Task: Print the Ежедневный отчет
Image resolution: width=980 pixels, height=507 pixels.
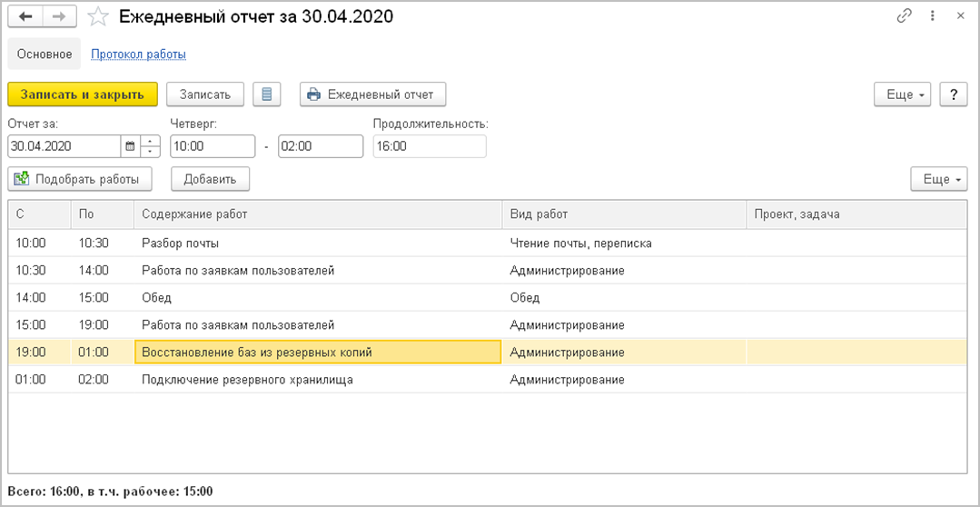Action: point(372,94)
